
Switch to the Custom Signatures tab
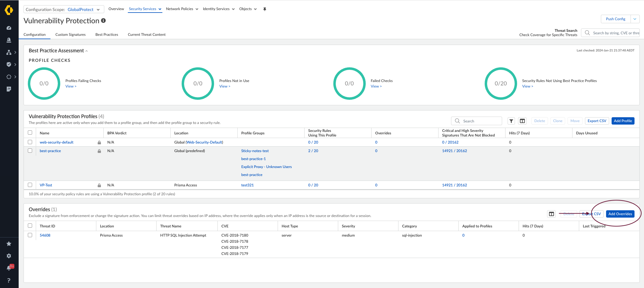70,35
